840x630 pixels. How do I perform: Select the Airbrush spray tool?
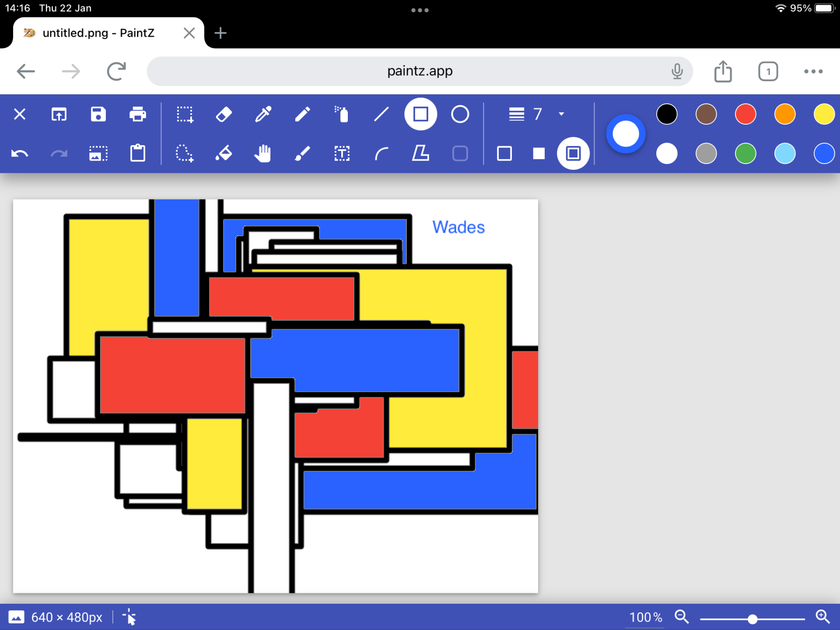(342, 115)
